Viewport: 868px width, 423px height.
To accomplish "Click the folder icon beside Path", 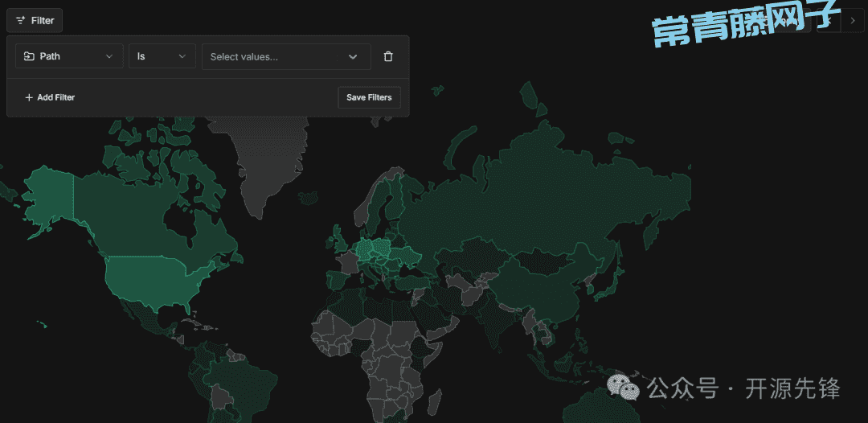I will (29, 56).
